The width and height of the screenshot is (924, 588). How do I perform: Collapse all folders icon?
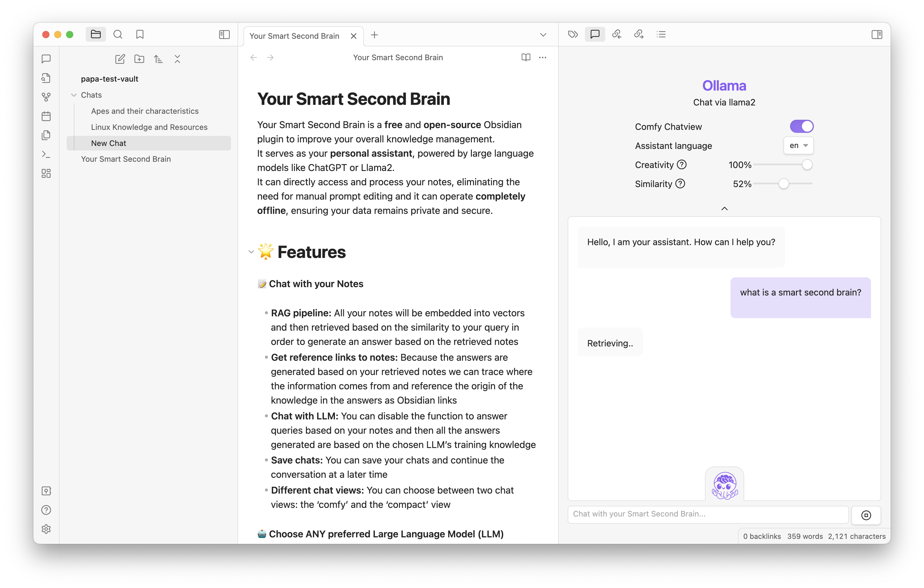tap(177, 59)
